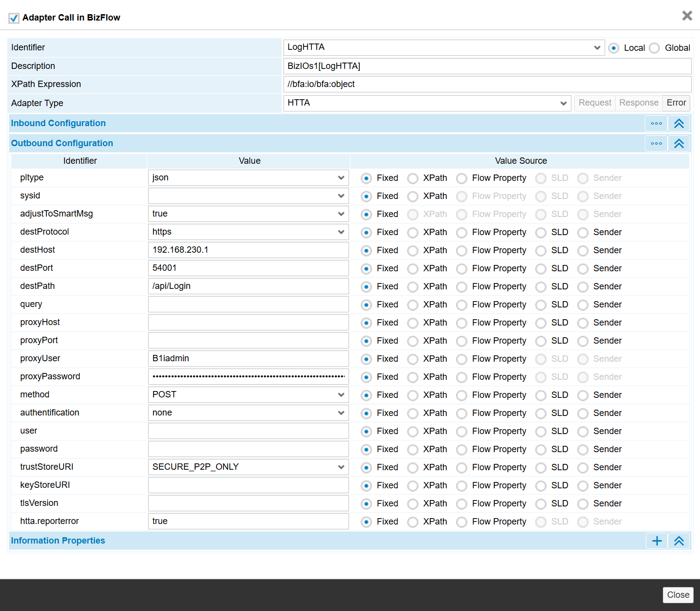The height and width of the screenshot is (611, 700).
Task: Select Sender as source for destPort
Action: click(x=583, y=269)
